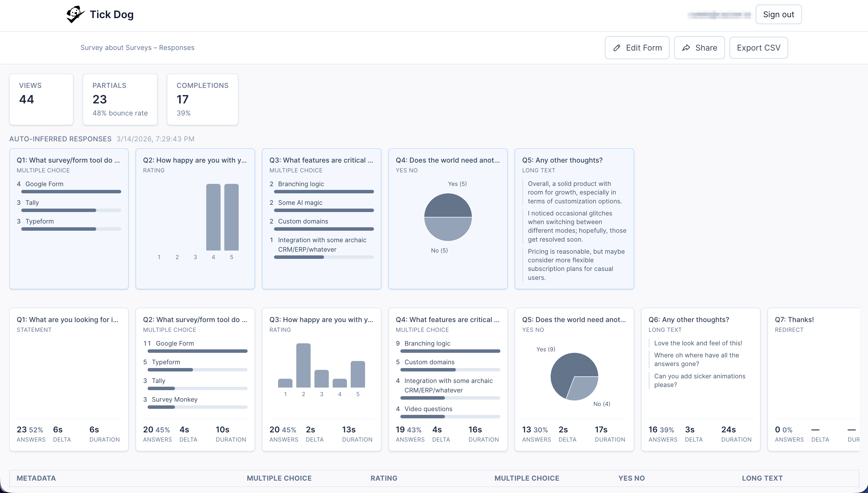Select the VIEWS stat card
The height and width of the screenshot is (493, 868).
41,99
